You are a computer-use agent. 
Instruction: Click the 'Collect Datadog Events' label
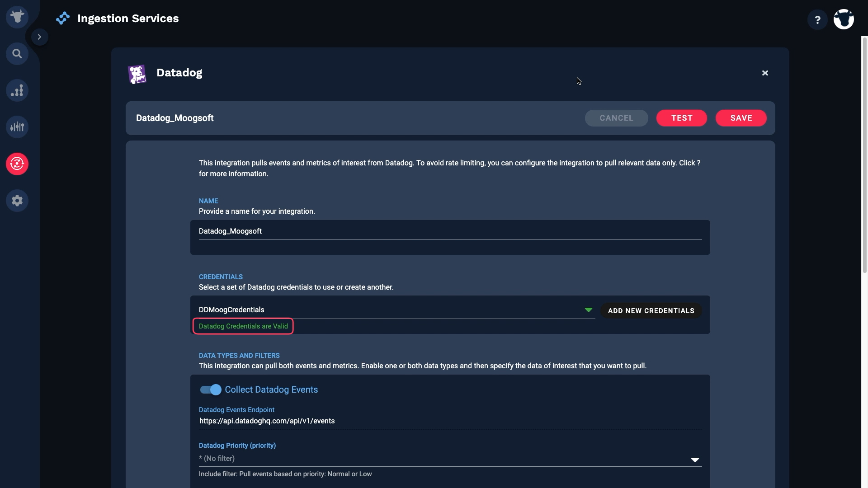271,389
